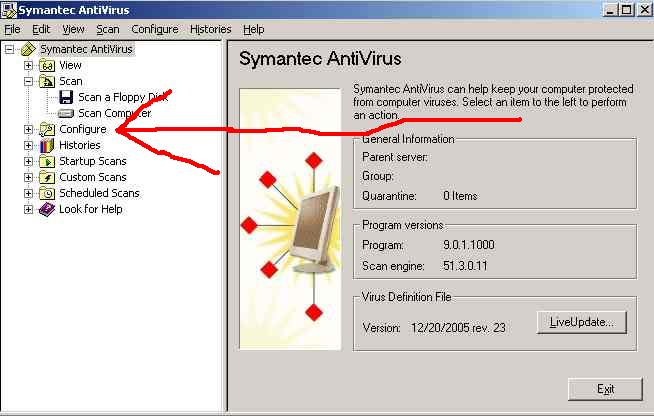Click the Configure folder icon

coord(47,129)
